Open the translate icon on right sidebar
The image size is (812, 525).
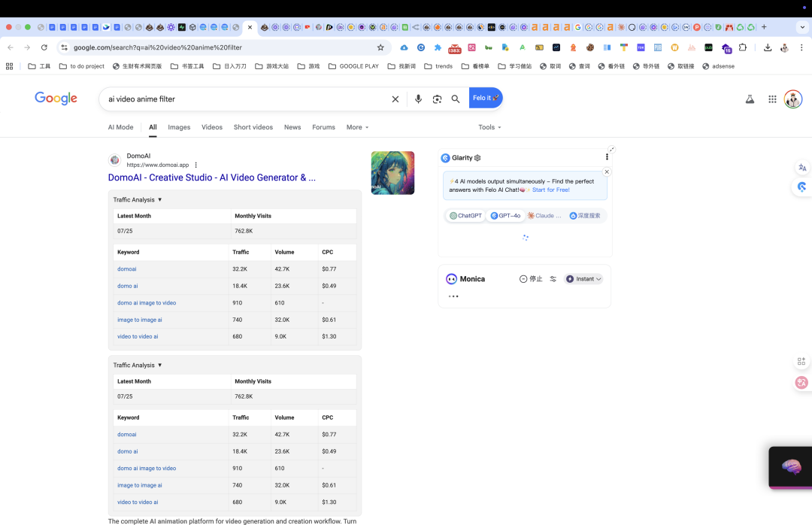click(802, 168)
